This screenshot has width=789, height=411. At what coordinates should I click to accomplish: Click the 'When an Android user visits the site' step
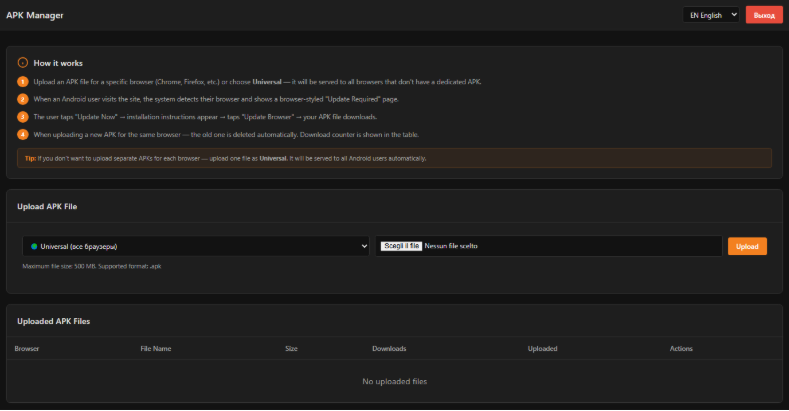click(216, 99)
